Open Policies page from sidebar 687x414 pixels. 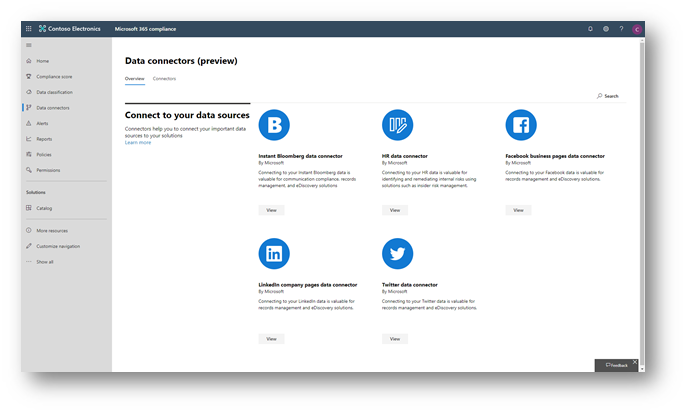click(44, 155)
